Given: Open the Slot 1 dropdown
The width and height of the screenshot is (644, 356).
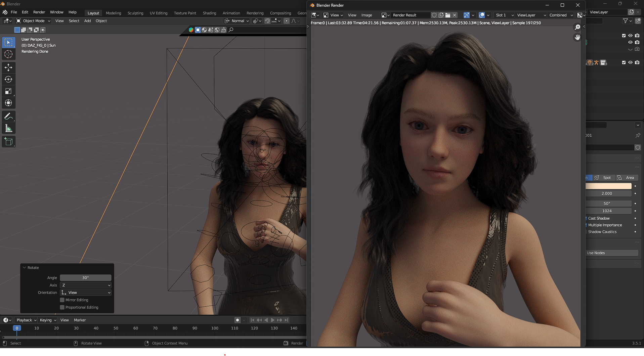Looking at the screenshot, I should point(504,15).
